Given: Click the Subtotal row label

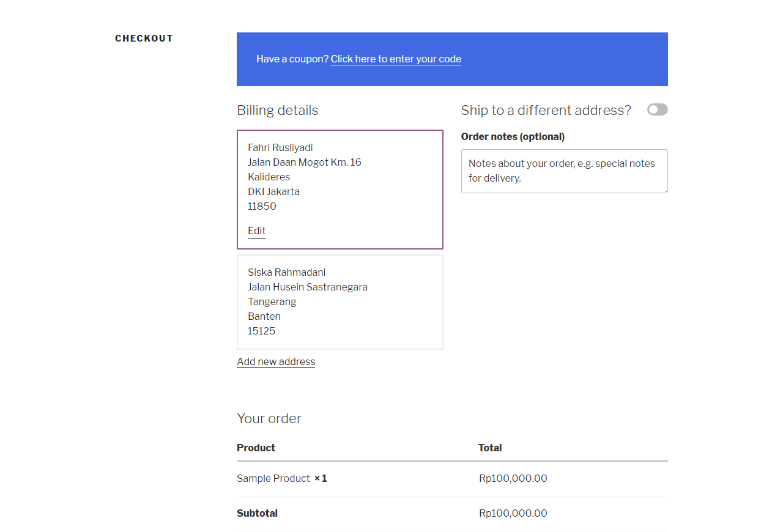Looking at the screenshot, I should pyautogui.click(x=257, y=514).
